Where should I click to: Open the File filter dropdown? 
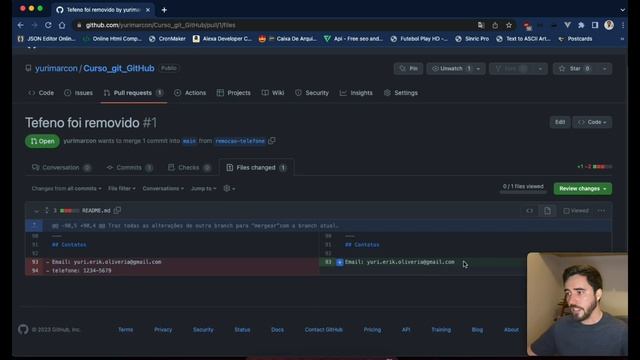pyautogui.click(x=122, y=189)
